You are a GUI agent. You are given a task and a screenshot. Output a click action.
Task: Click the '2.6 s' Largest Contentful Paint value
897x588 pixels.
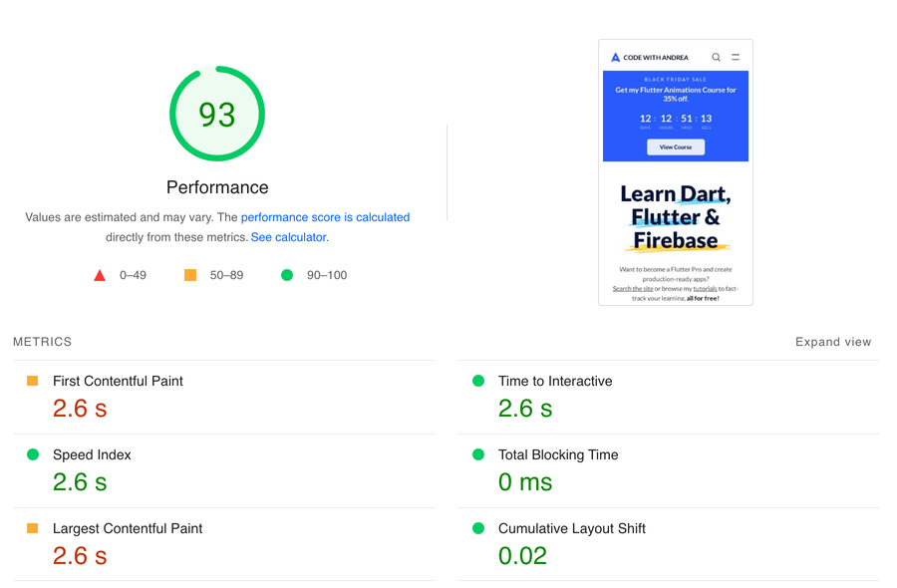[80, 556]
